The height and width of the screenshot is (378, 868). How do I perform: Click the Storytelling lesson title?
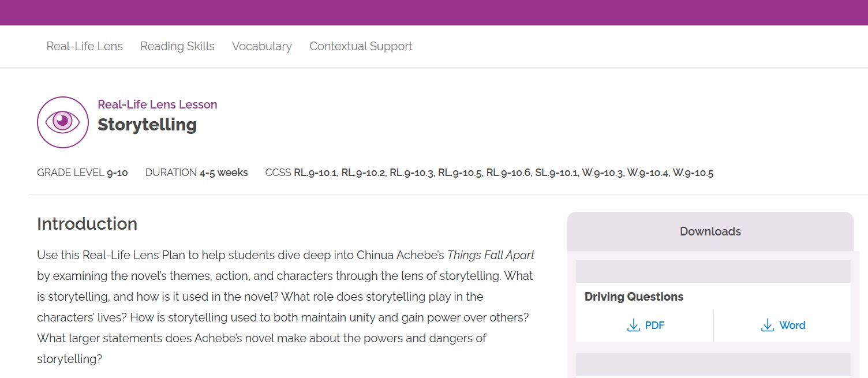tap(147, 125)
